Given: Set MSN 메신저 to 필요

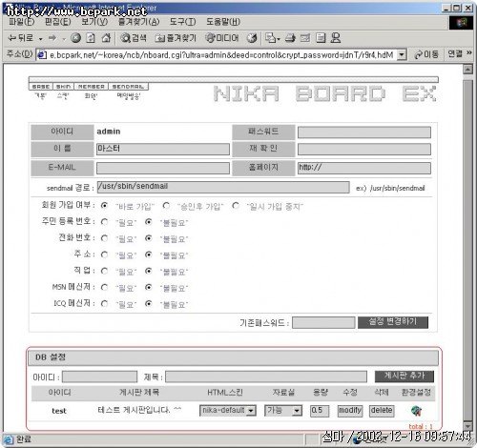Looking at the screenshot, I should tap(104, 287).
